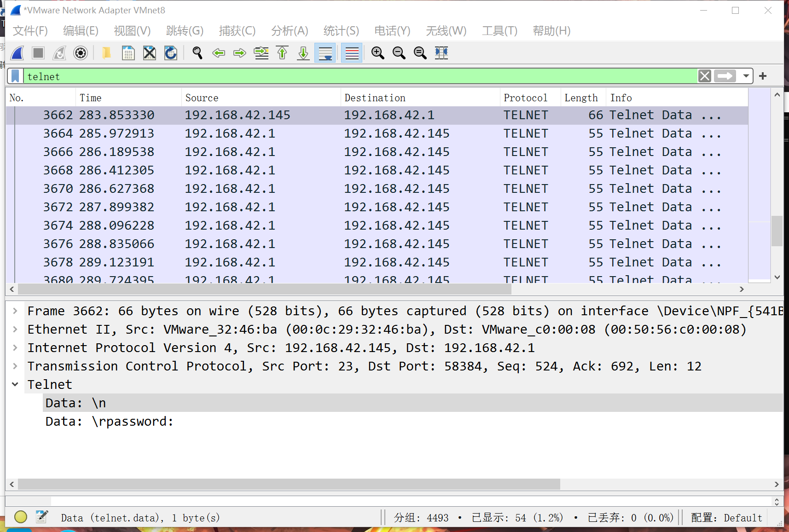This screenshot has height=532, width=789.
Task: Sort by Destination column header
Action: tap(420, 98)
